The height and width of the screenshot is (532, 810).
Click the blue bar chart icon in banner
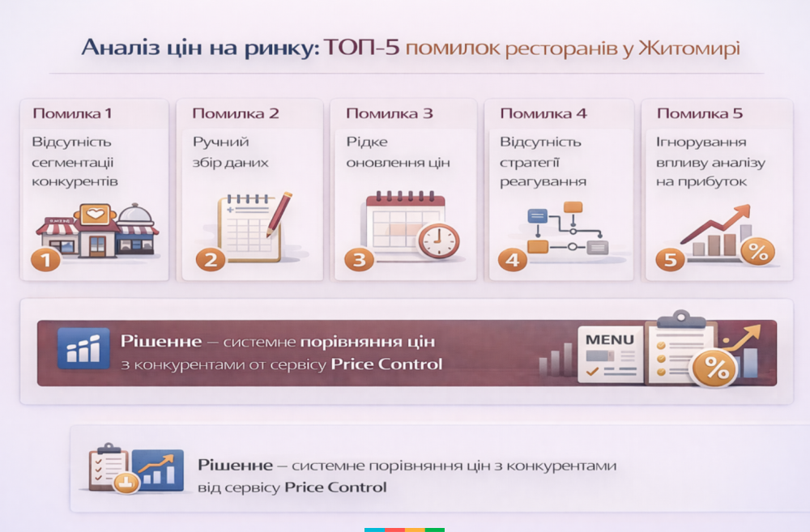click(x=83, y=349)
